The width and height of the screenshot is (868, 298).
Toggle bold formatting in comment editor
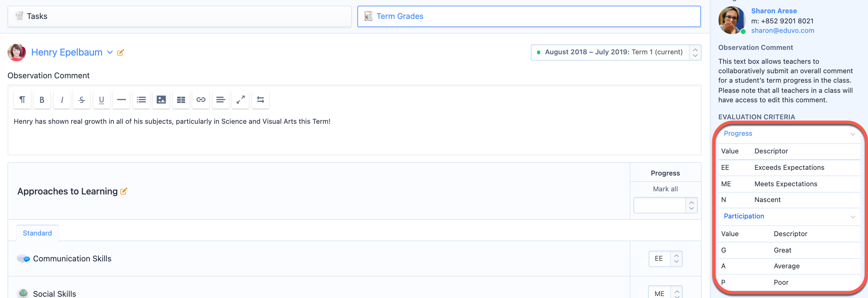pos(42,100)
